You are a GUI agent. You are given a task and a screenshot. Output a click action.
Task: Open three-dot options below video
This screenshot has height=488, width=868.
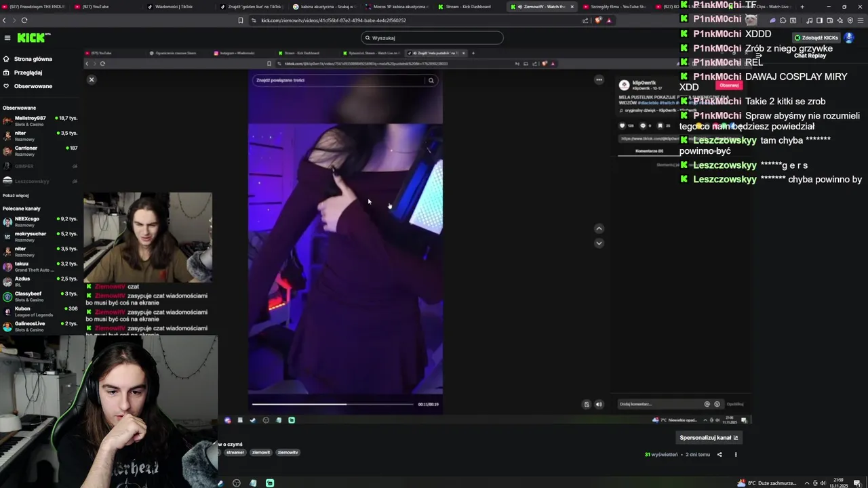(736, 455)
